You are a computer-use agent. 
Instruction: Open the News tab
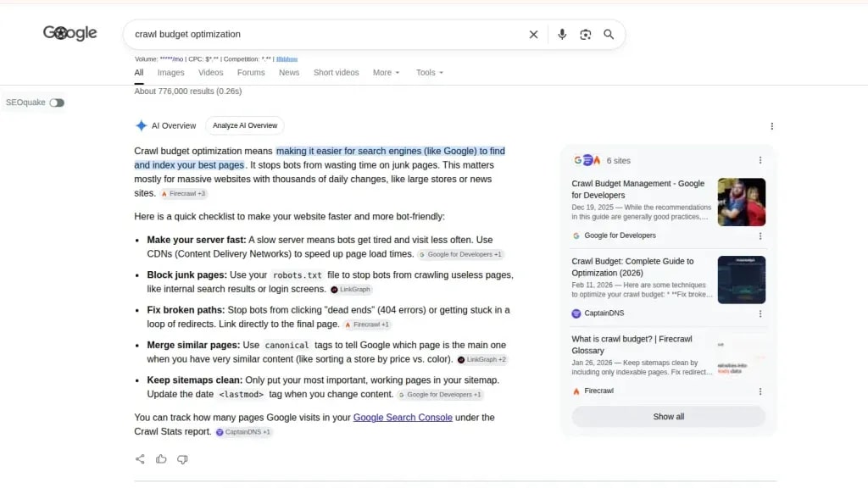coord(289,73)
